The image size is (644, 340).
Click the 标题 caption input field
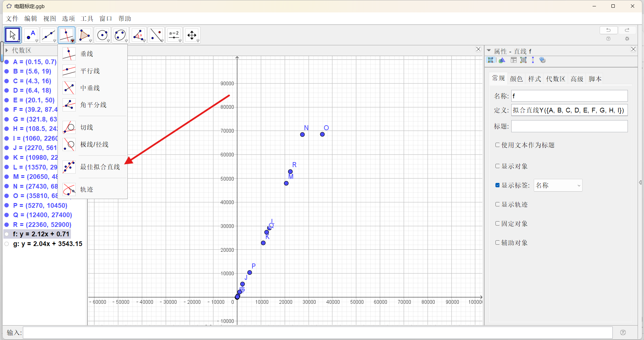[x=569, y=126]
